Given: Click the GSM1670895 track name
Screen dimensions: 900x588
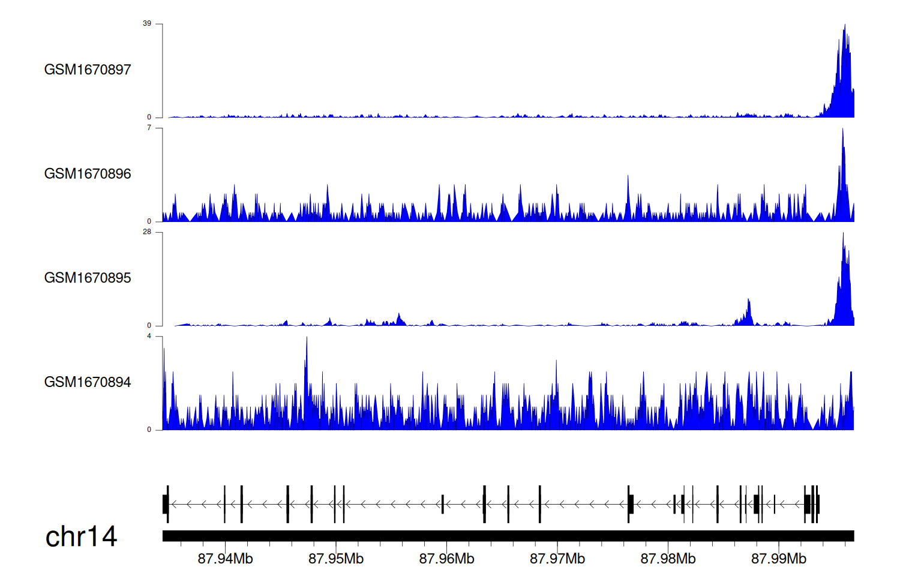Looking at the screenshot, I should 88,278.
